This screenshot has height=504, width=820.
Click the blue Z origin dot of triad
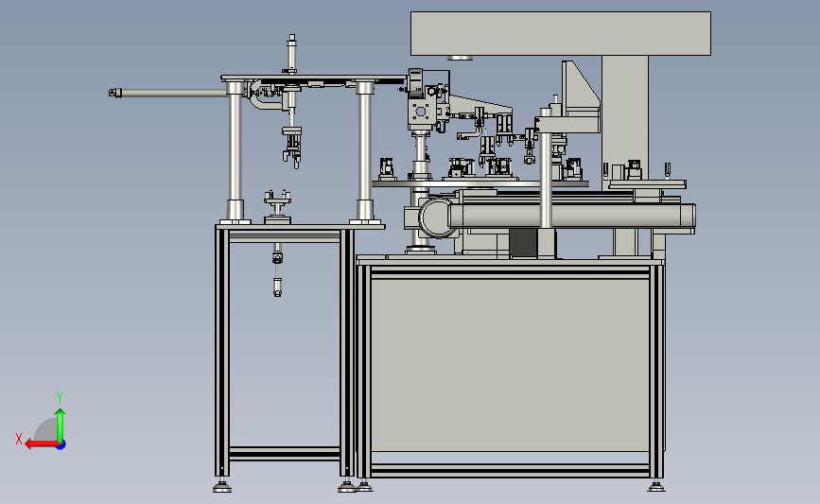pos(61,445)
